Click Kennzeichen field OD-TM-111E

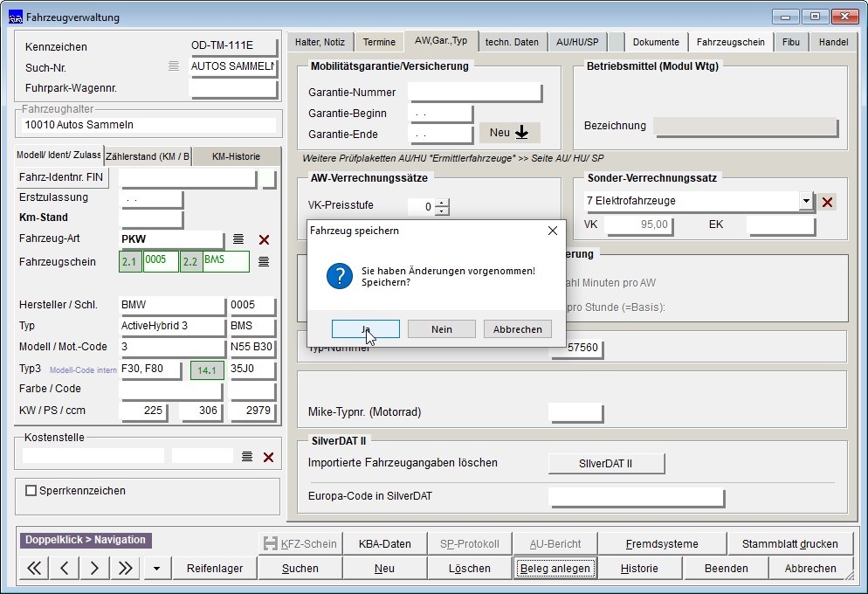232,45
